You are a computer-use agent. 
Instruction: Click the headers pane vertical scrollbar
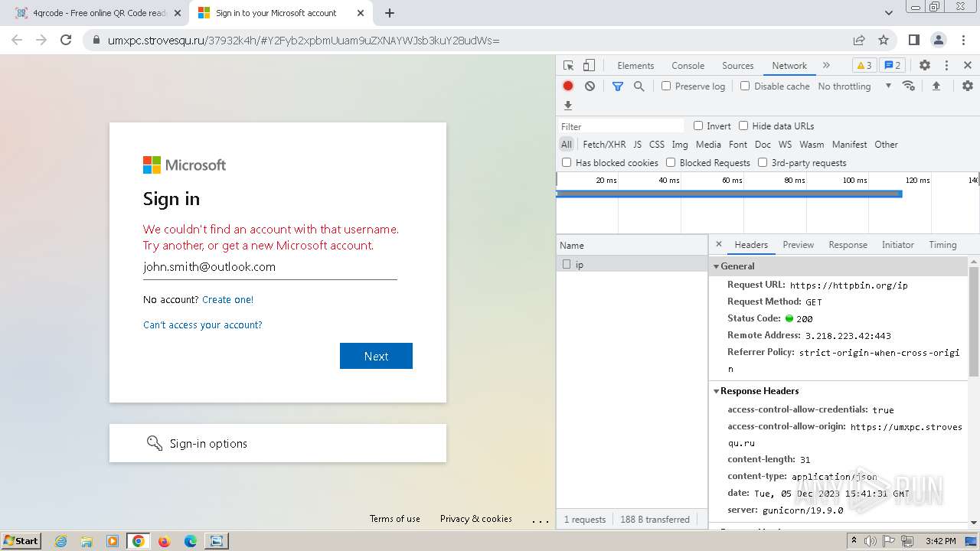(x=974, y=321)
